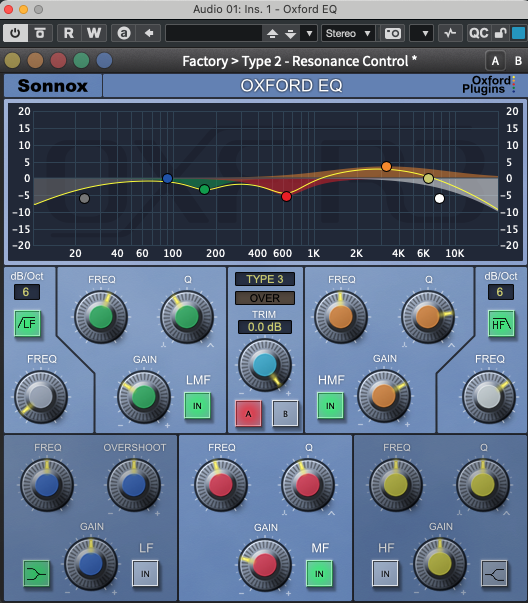Open the preset browser dropdown triangle

pyautogui.click(x=309, y=33)
